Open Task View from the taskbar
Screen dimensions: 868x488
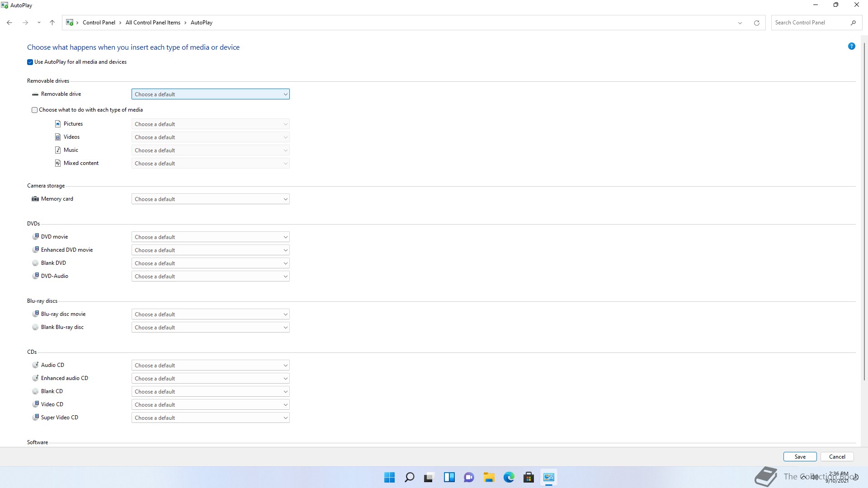(x=429, y=477)
